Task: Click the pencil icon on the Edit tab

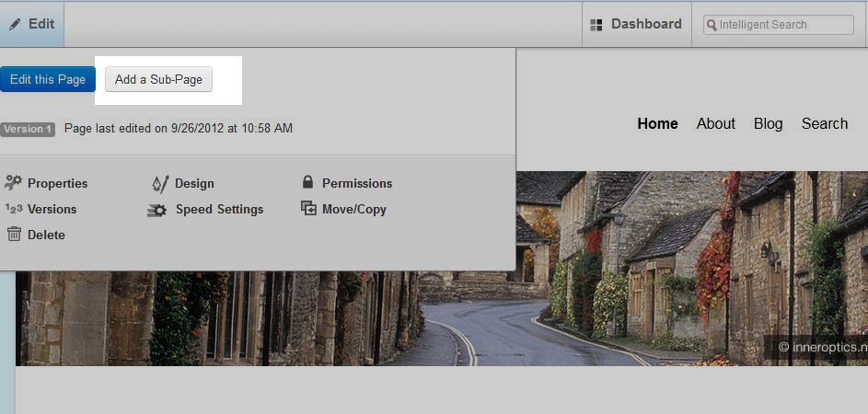Action: tap(15, 25)
